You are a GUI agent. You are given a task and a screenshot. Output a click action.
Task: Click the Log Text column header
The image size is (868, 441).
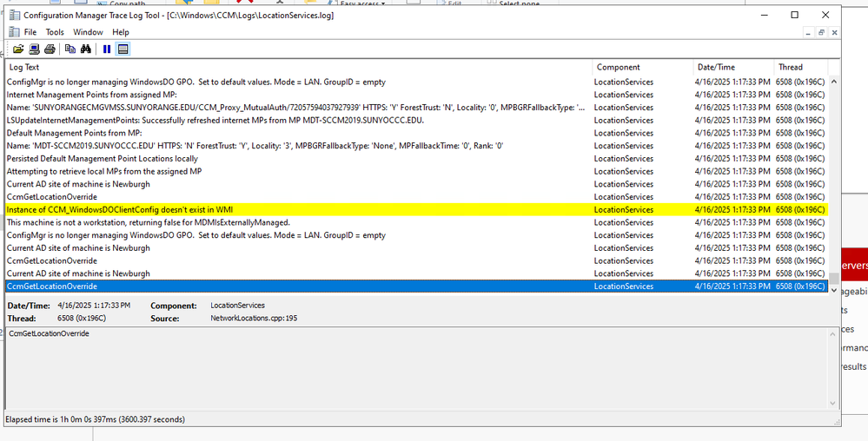[299, 67]
